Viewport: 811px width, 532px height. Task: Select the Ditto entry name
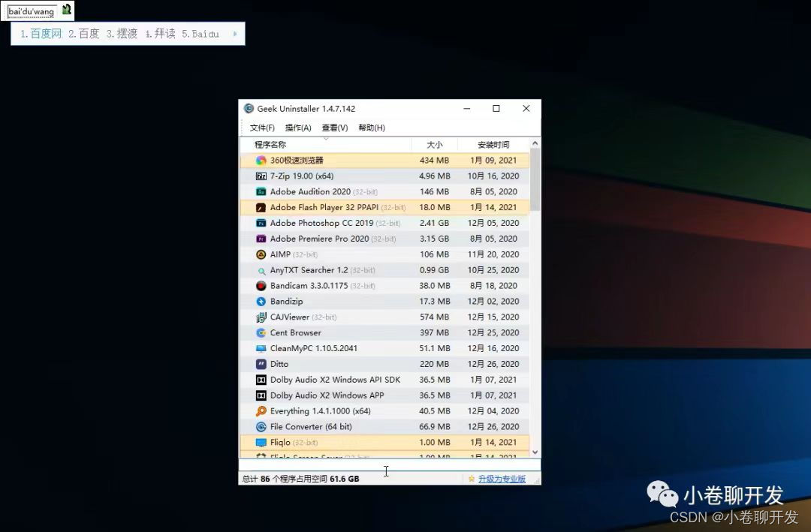pyautogui.click(x=279, y=364)
